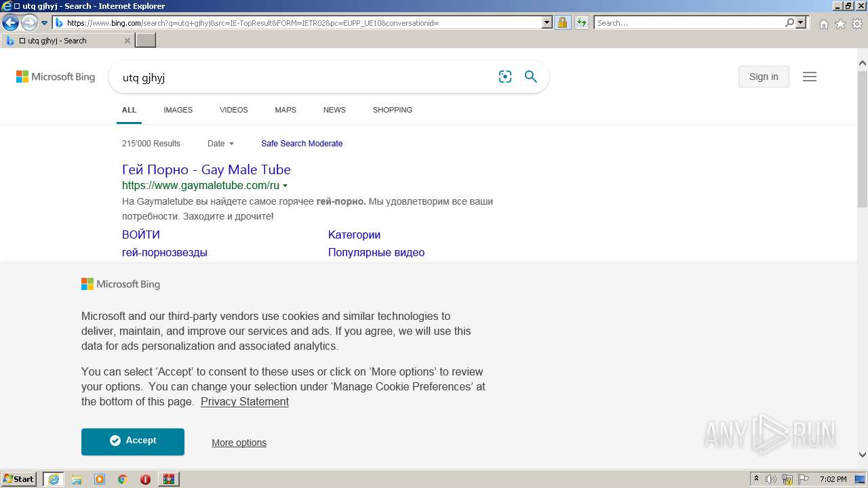Click the Microsoft Bing logo in cookie banner

point(121,285)
